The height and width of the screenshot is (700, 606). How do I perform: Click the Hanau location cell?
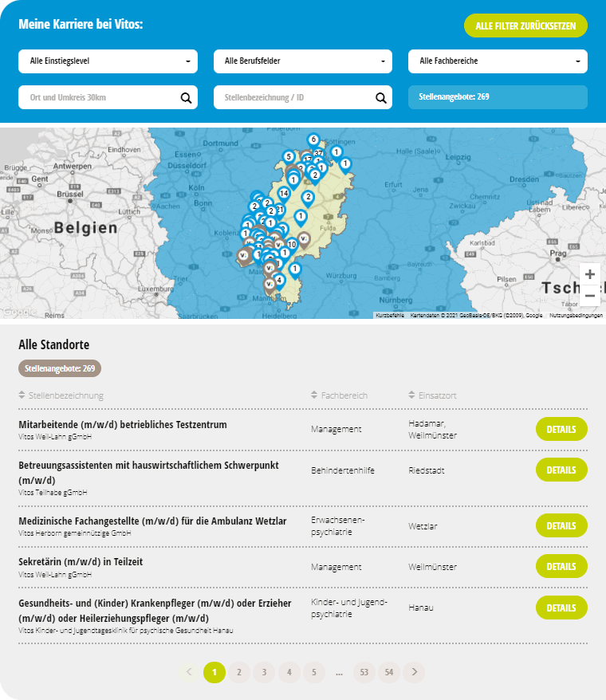[x=421, y=608]
